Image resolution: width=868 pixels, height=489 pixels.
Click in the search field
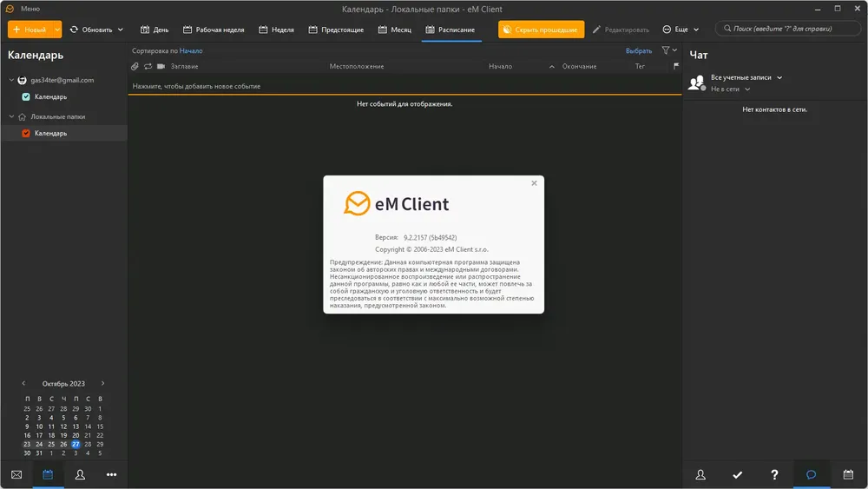click(788, 29)
